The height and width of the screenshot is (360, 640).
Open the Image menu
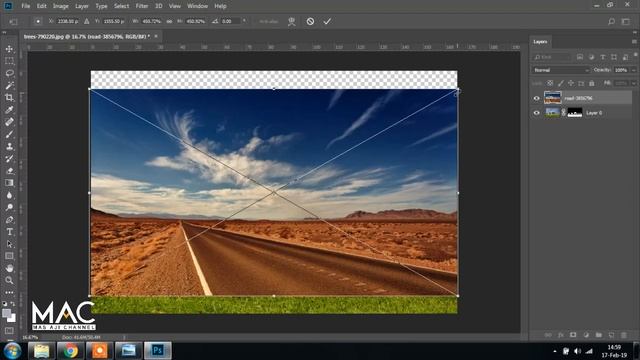(60, 6)
